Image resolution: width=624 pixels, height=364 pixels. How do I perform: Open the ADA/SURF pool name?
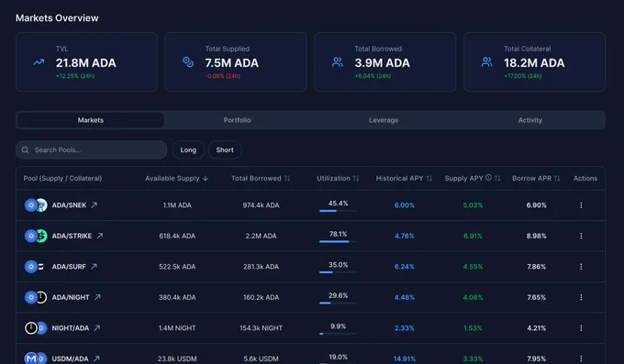click(x=69, y=267)
